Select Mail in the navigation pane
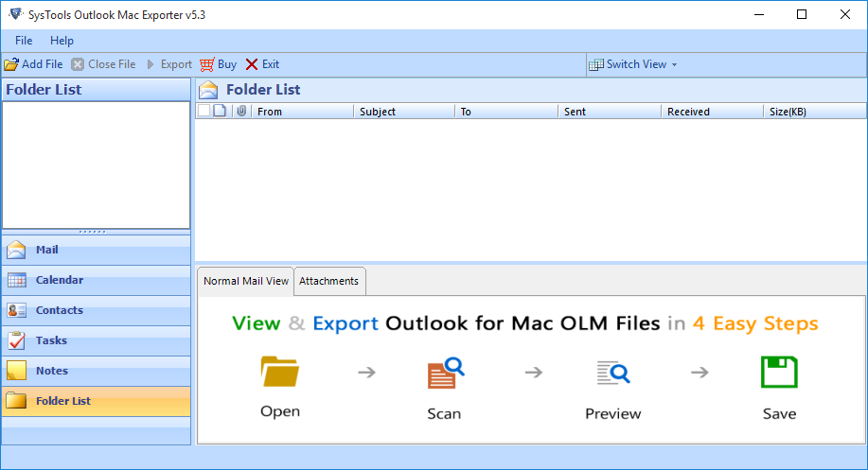 coord(97,250)
